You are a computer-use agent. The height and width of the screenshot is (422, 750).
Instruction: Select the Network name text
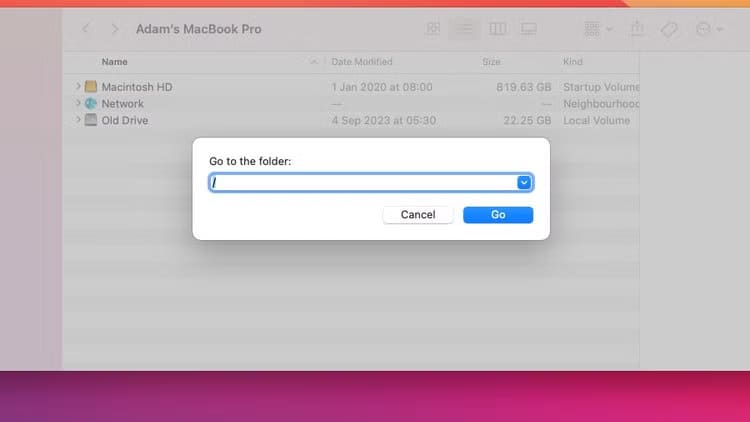122,104
